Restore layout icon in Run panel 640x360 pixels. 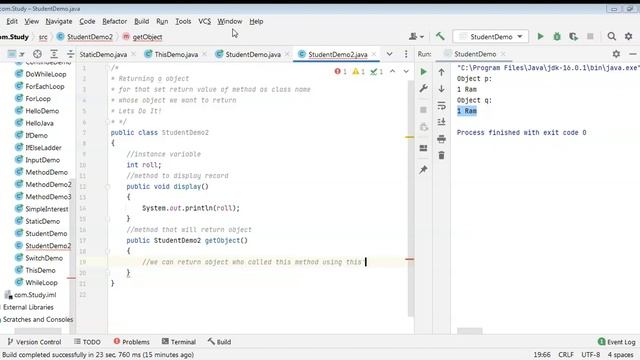coord(423,148)
